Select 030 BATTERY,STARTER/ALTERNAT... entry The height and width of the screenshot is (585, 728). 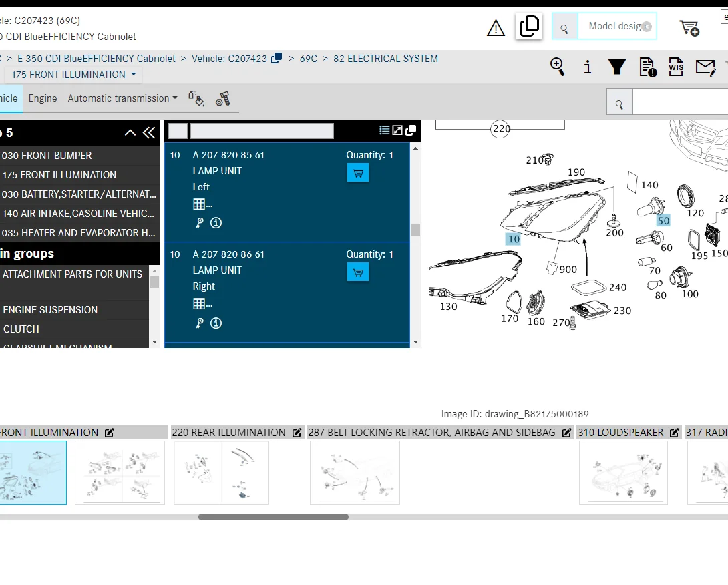(80, 194)
